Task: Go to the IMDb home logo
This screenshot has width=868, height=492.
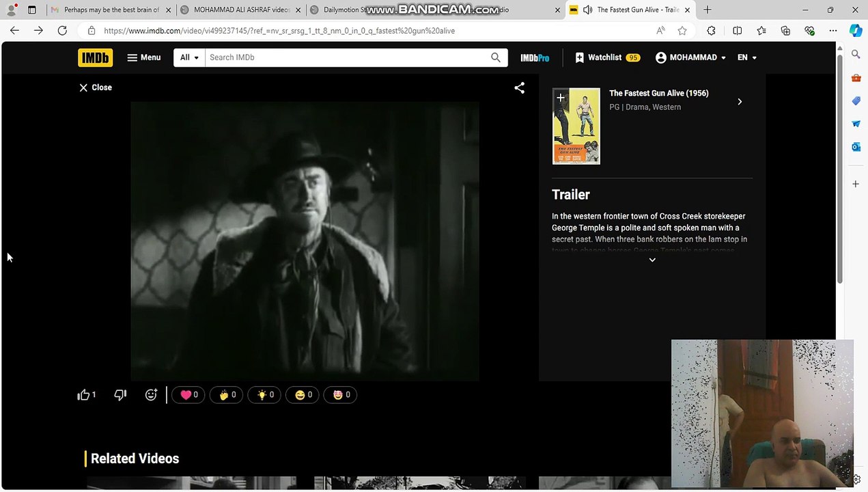Action: pyautogui.click(x=95, y=57)
